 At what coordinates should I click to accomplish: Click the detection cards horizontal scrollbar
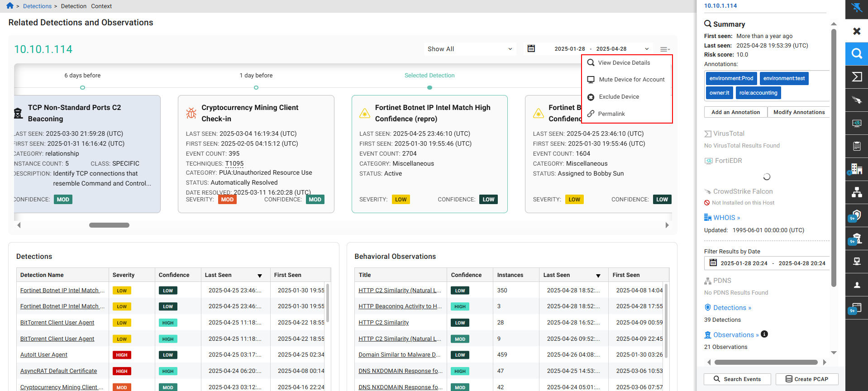click(x=109, y=225)
